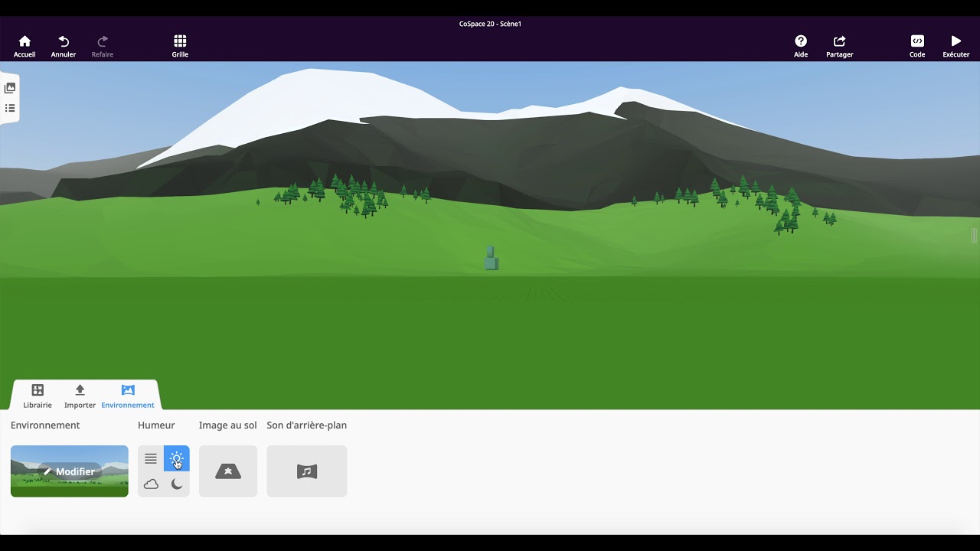Choose a floor image (Image au sol)

(x=228, y=471)
